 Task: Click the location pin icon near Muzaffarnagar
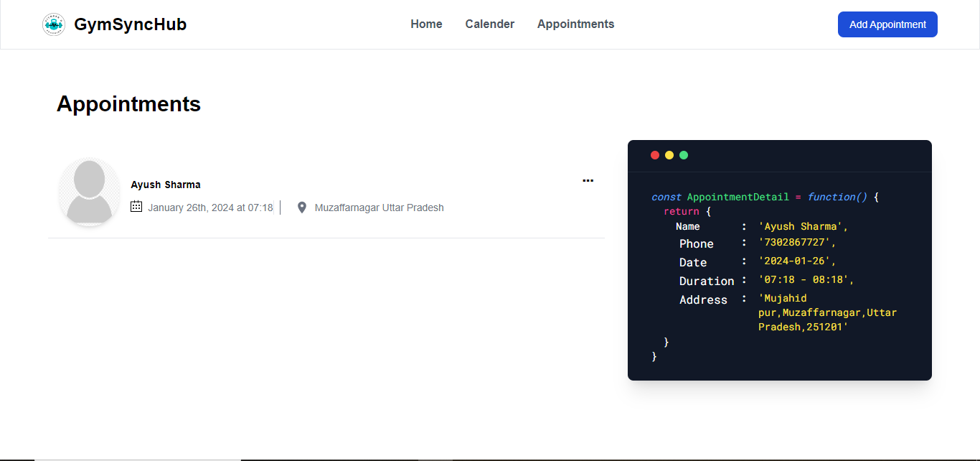coord(302,208)
